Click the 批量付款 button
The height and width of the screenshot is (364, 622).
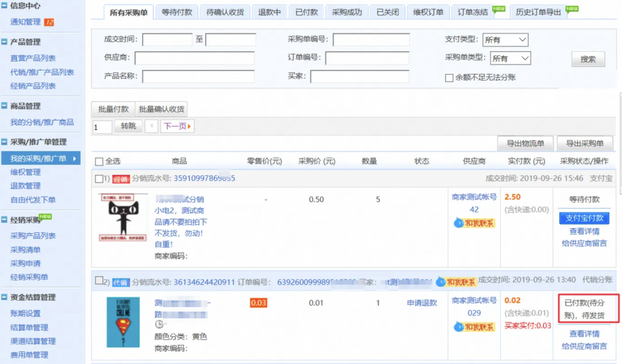(x=113, y=109)
